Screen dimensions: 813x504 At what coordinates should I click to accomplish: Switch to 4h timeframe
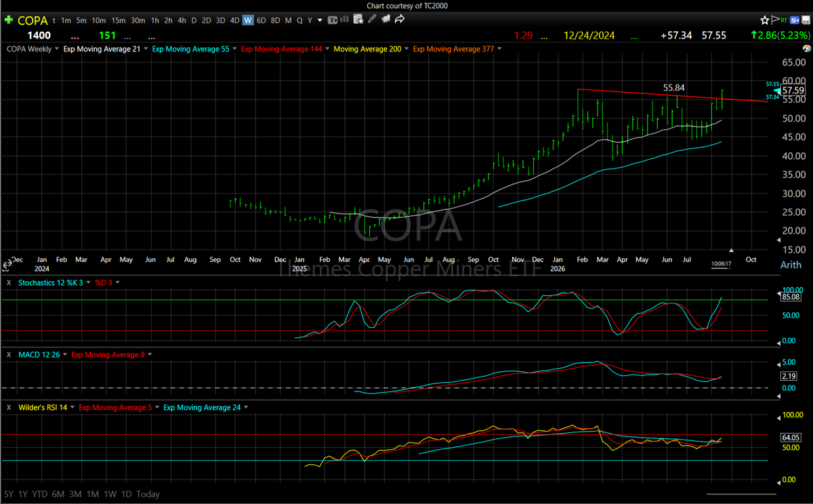tap(182, 20)
